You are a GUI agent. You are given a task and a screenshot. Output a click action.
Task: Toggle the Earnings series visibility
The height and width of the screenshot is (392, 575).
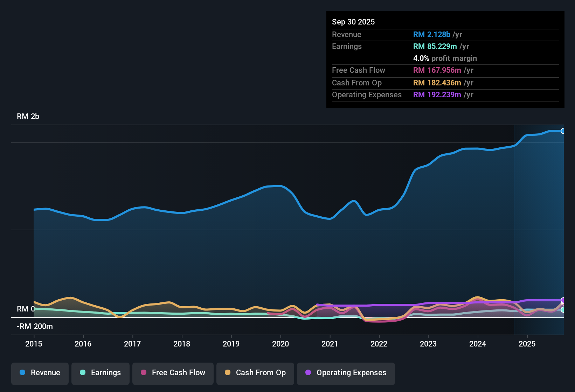tap(100, 373)
